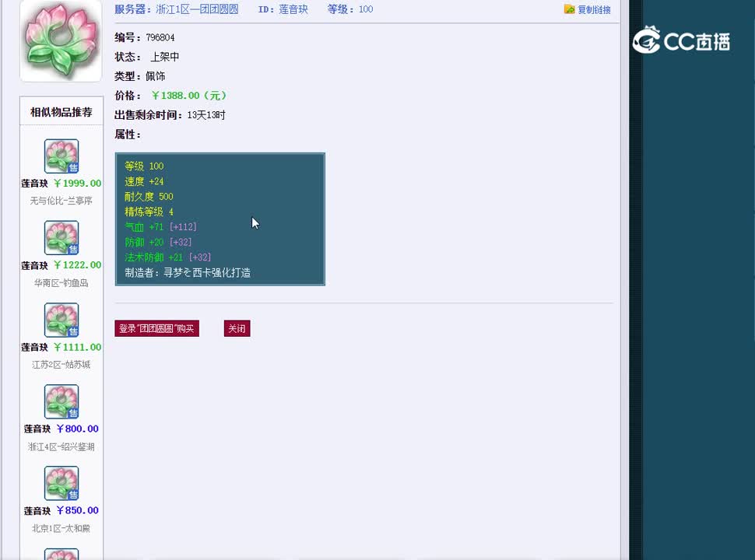Open the ¥1999.00 莲音玦 item icon
Viewport: 755px width, 560px height.
pyautogui.click(x=61, y=156)
